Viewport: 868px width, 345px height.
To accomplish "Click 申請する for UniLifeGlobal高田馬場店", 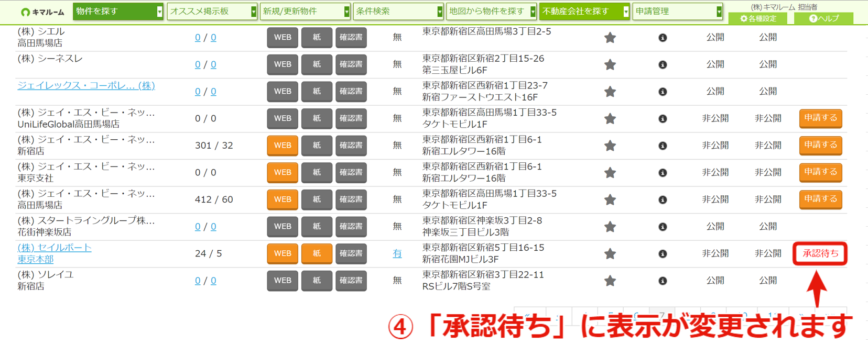I will pyautogui.click(x=820, y=118).
